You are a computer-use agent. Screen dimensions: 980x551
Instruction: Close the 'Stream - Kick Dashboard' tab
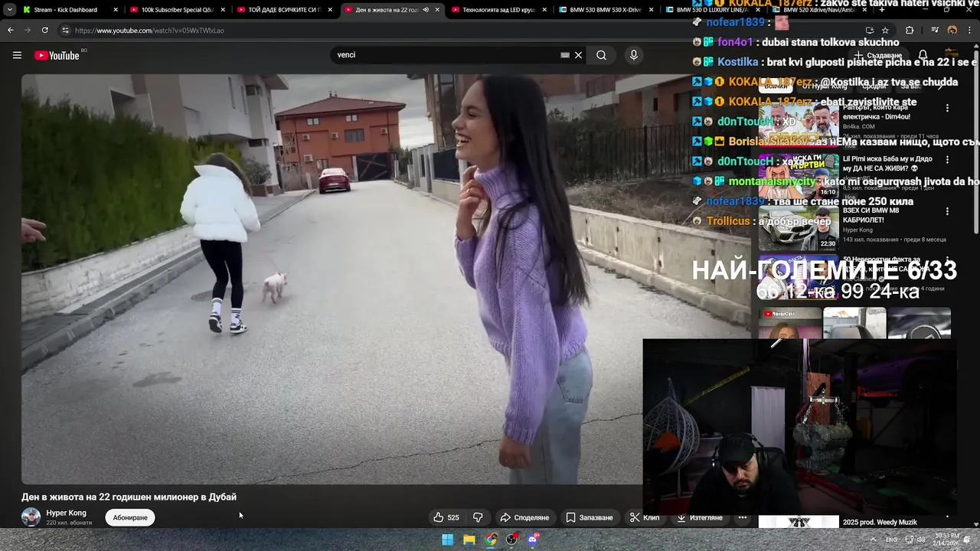[116, 10]
